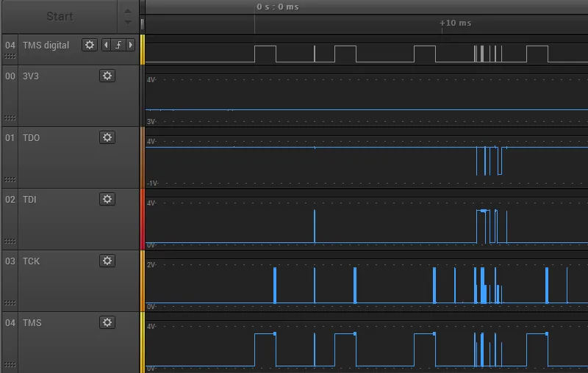
Task: Click the yellow color bar of analog TMS channel
Action: pos(143,343)
